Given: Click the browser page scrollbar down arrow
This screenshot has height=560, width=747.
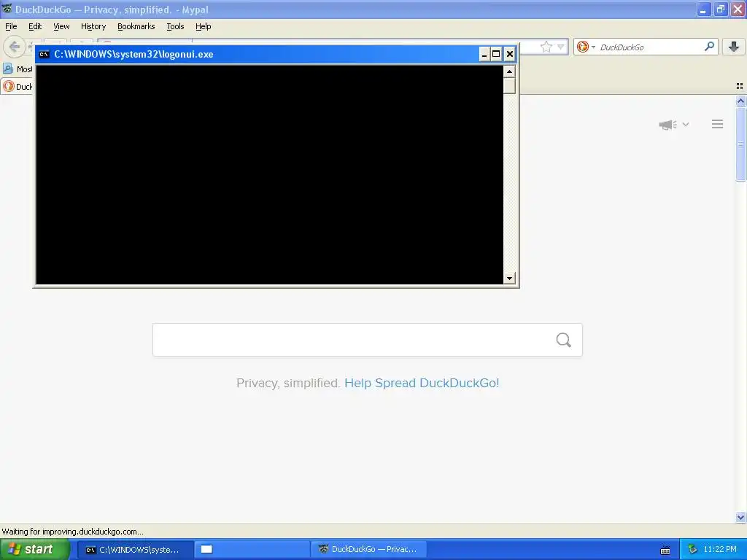Looking at the screenshot, I should click(x=740, y=517).
